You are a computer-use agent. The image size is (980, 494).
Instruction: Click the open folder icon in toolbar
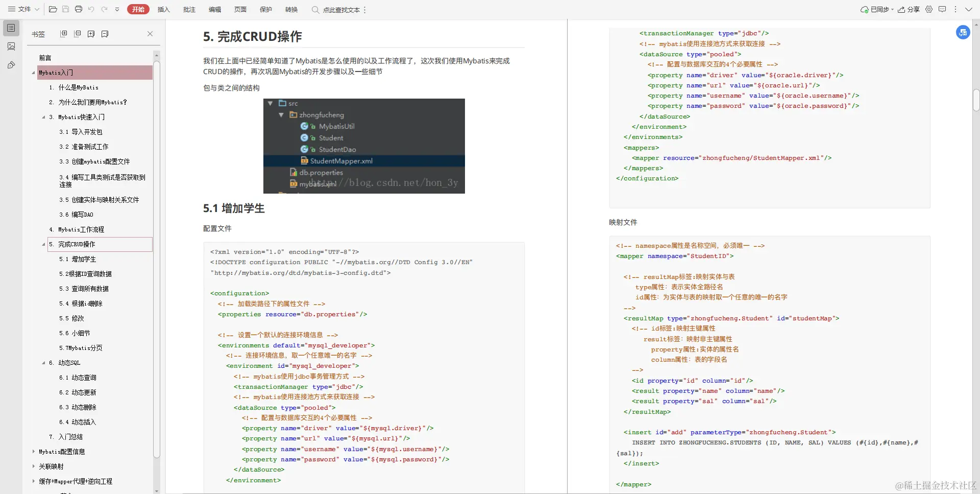click(x=53, y=9)
